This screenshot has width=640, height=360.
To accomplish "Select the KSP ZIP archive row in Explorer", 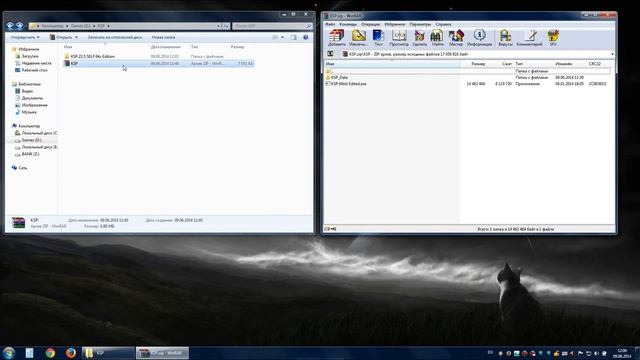I will [159, 63].
